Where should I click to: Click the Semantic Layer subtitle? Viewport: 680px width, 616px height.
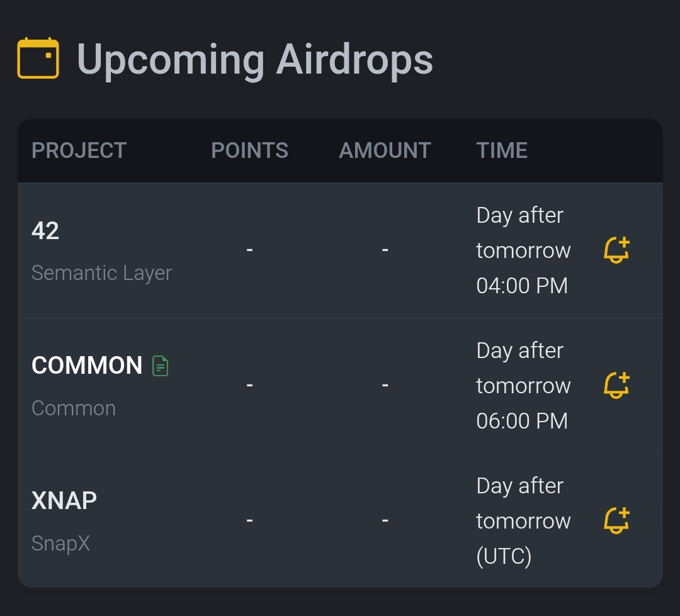coord(101,273)
